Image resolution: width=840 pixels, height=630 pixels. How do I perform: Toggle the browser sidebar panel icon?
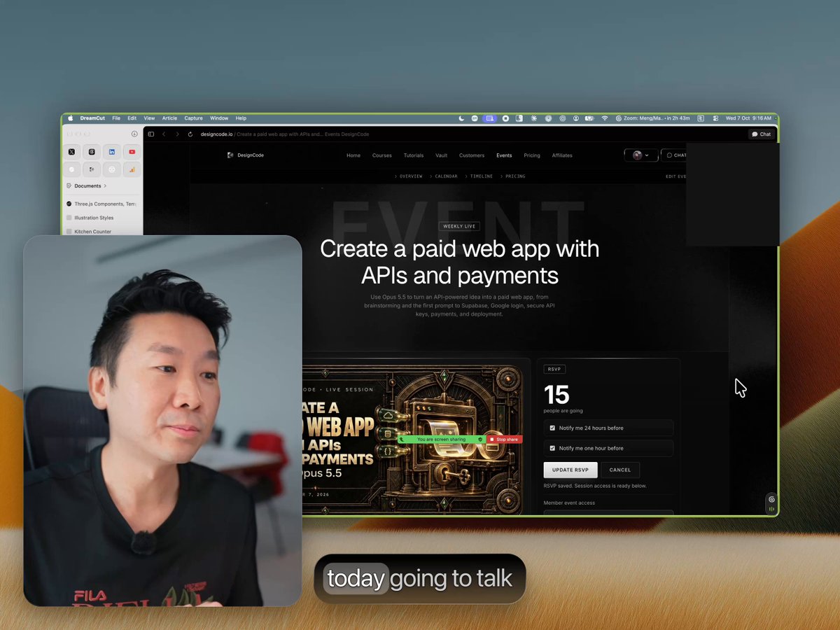[150, 134]
